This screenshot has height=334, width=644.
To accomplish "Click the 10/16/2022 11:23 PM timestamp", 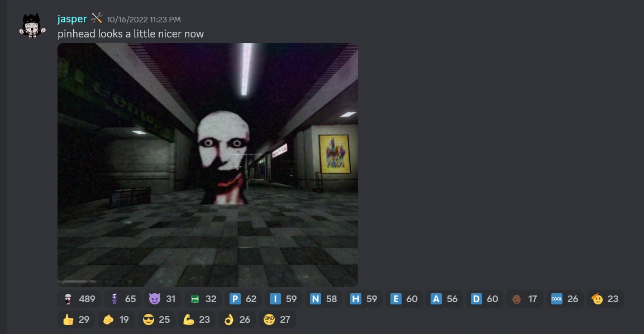I will (x=144, y=20).
